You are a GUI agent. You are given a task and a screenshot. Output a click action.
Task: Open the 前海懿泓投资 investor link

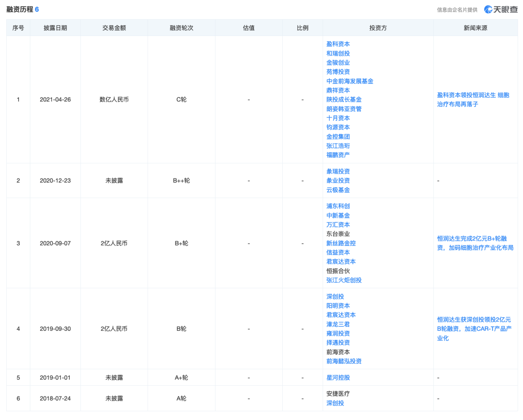coord(344,361)
